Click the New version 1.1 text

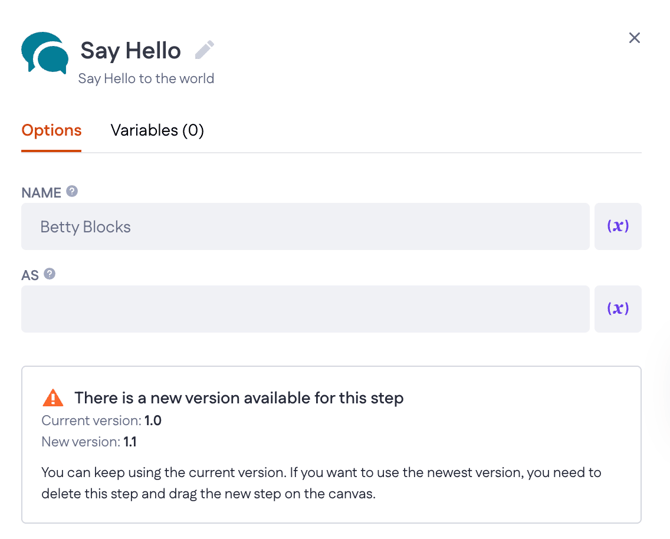coord(89,442)
